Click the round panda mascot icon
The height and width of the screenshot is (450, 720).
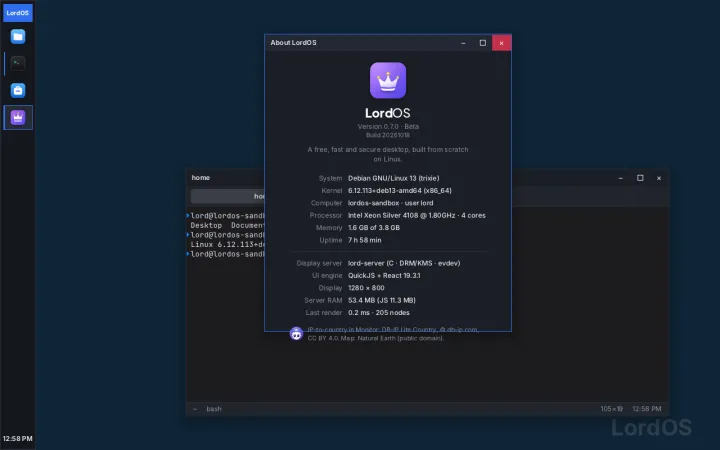296,334
